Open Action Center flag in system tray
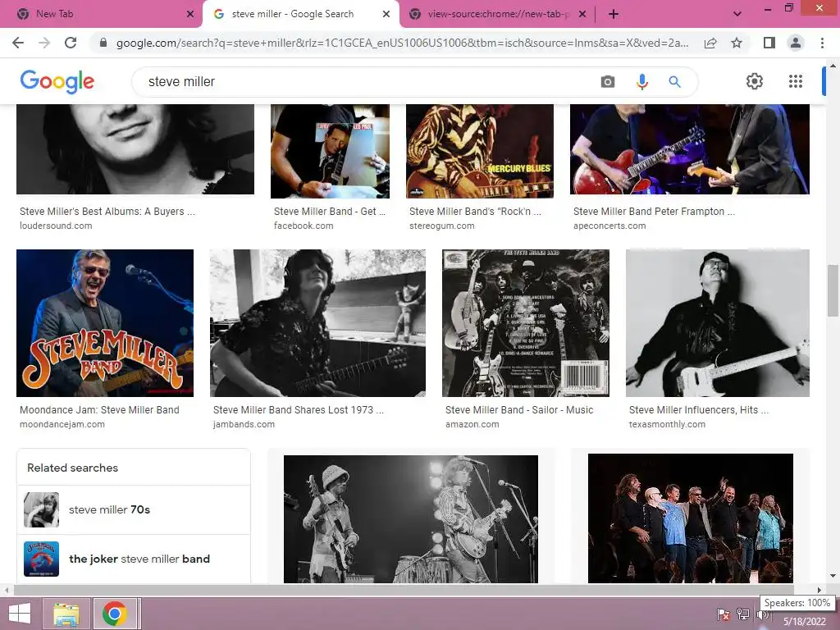 point(724,614)
